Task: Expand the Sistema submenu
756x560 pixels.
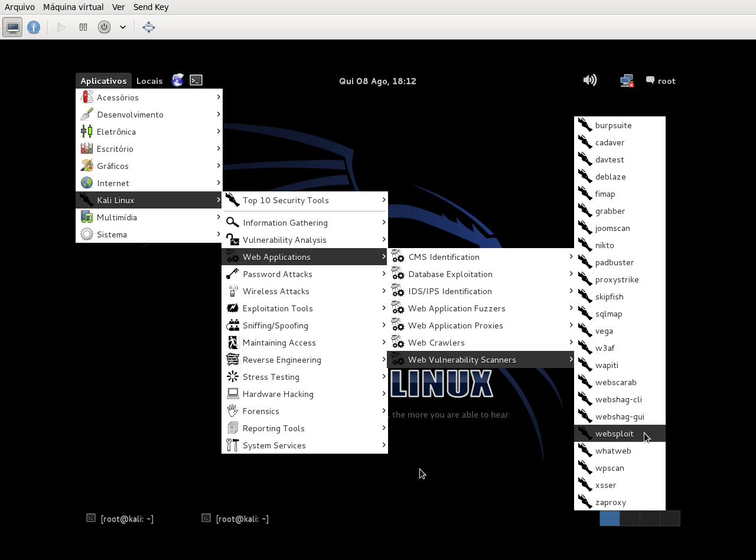Action: (149, 235)
